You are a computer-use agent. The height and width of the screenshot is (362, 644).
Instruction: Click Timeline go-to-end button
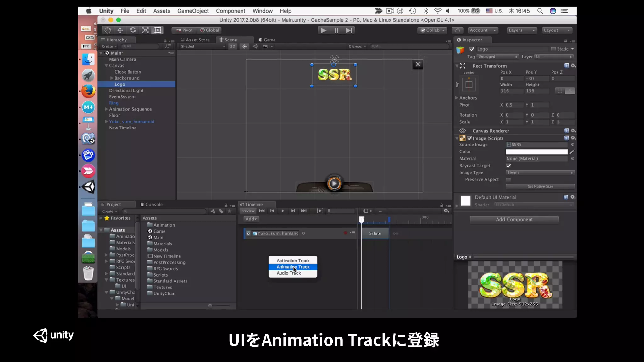point(303,211)
